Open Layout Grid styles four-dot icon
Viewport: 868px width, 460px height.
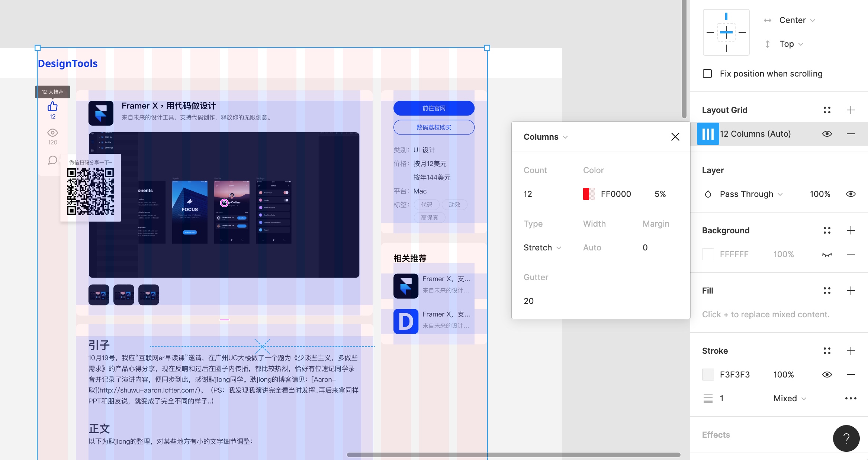point(827,110)
